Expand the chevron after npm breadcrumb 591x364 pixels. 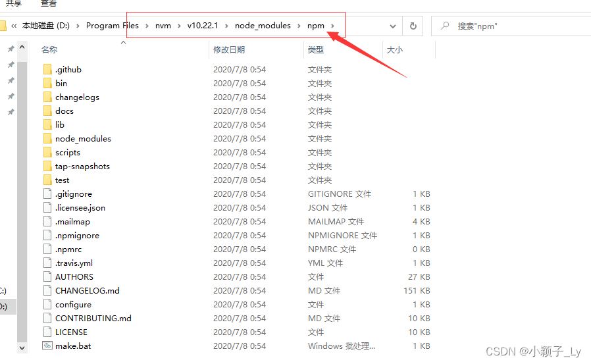coord(332,26)
